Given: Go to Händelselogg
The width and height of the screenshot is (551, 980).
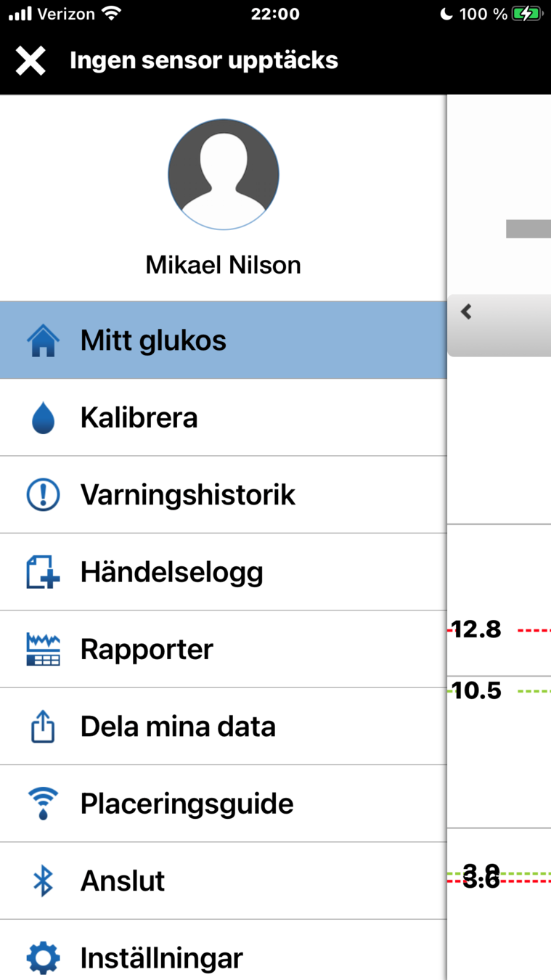Looking at the screenshot, I should click(171, 572).
